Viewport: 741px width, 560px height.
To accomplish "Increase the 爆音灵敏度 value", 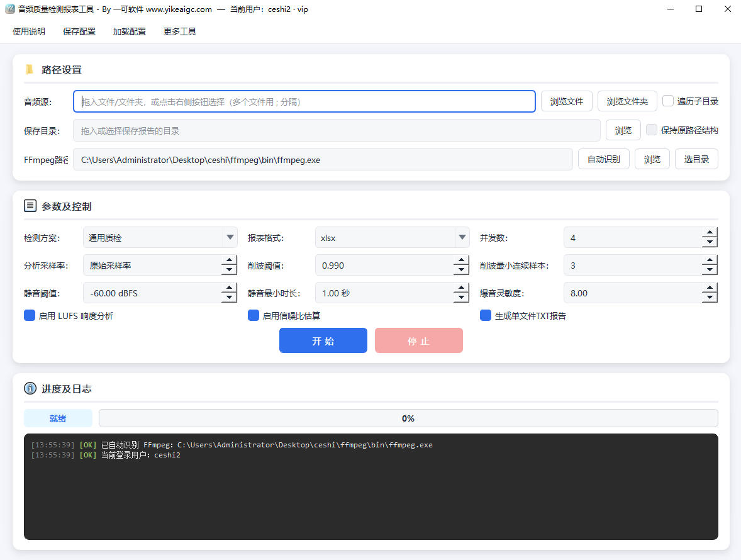I will pyautogui.click(x=710, y=288).
